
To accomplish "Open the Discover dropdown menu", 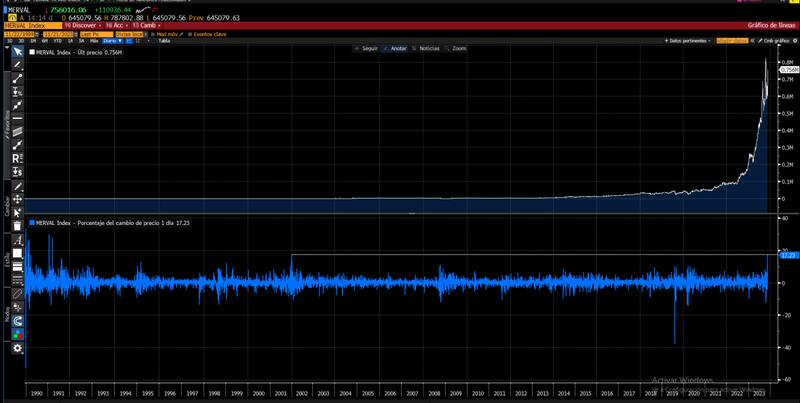I will click(x=82, y=25).
